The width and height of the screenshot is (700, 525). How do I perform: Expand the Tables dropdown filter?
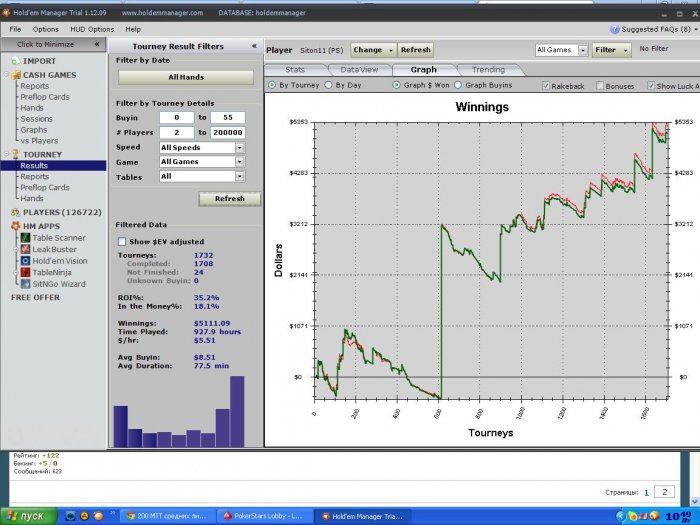240,177
